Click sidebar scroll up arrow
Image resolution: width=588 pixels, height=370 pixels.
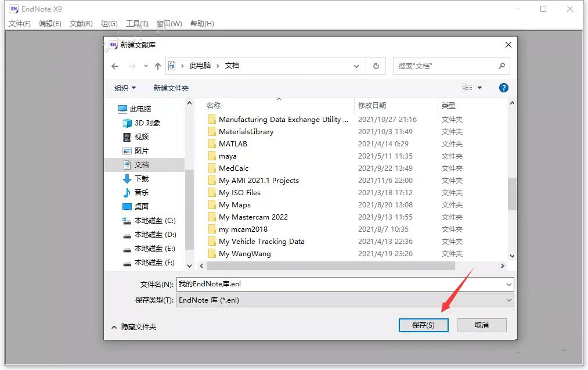click(189, 103)
